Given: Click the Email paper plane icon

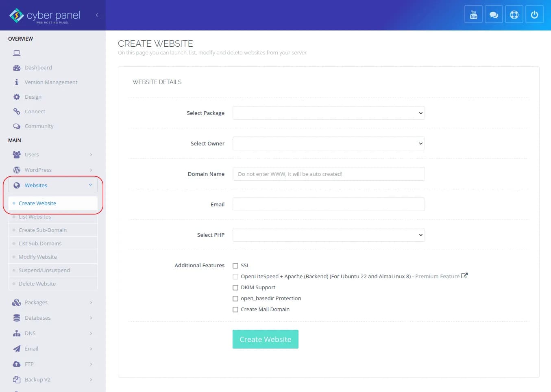Looking at the screenshot, I should click(17, 349).
